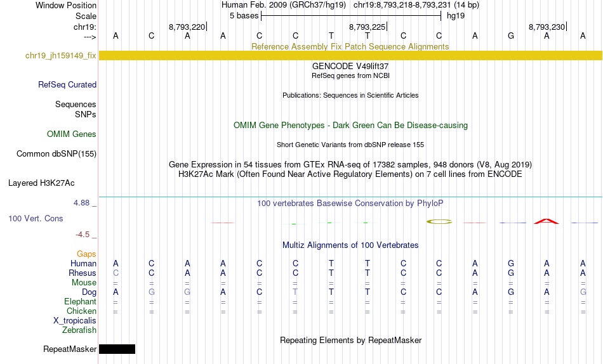Click the Multiz Alignments of 100 Vertebrates title
Viewport: 603px width, 364px height.
(350, 245)
